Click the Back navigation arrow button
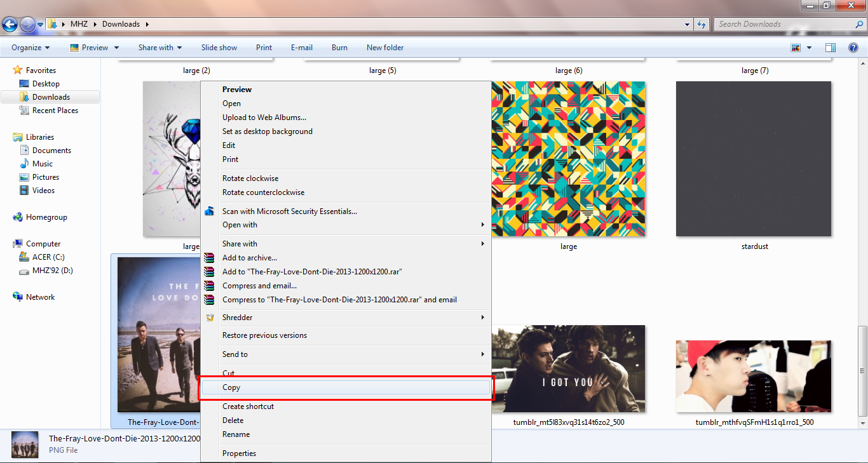 tap(10, 24)
